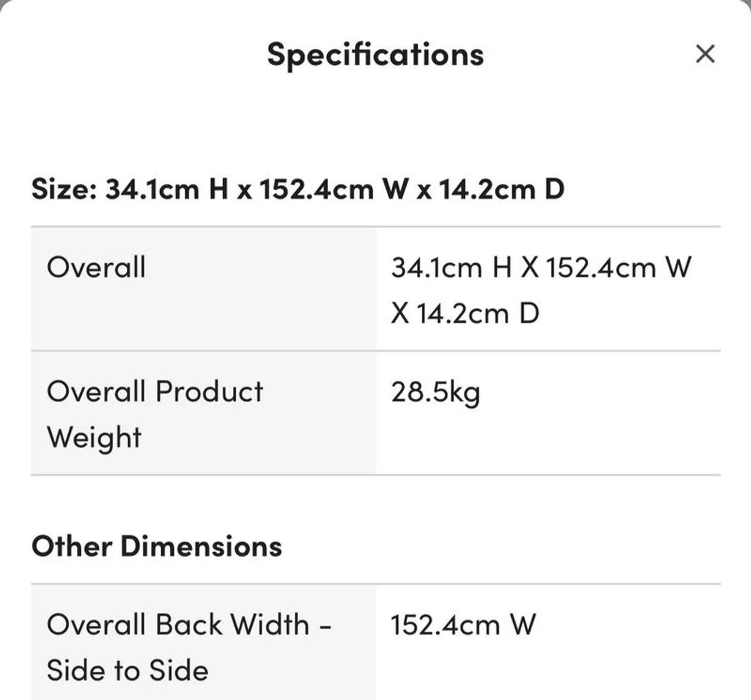751x700 pixels.
Task: Select 152.4cm W in the Size heading
Action: coord(334,188)
